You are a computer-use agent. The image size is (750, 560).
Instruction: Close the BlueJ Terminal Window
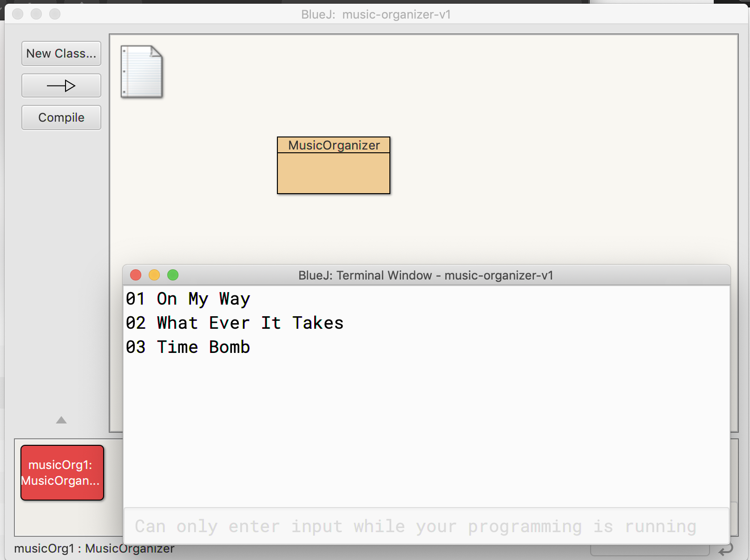click(136, 275)
